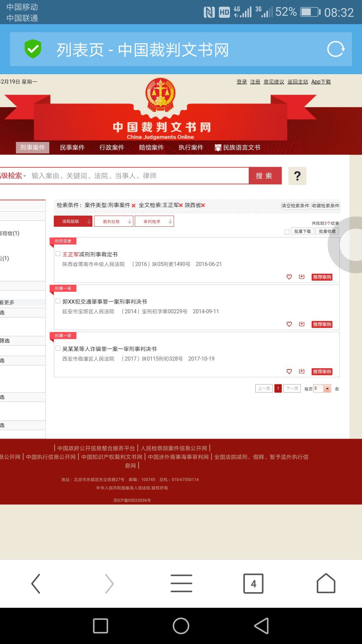Go to next page with 下一页
Screen dimensions: 362x644
pos(292,388)
